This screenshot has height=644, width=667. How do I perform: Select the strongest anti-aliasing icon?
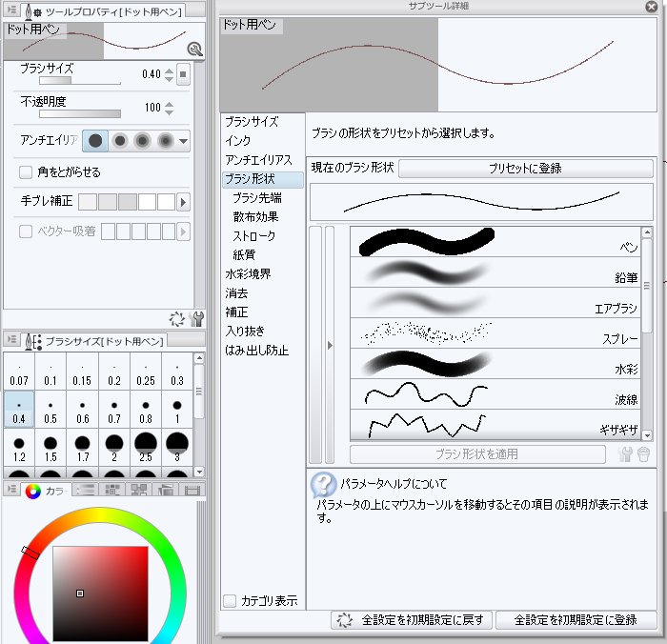click(x=165, y=141)
